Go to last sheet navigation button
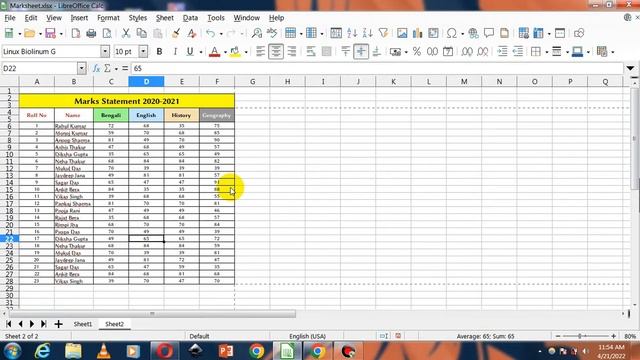Viewport: 640px width, 360px height. (x=43, y=324)
